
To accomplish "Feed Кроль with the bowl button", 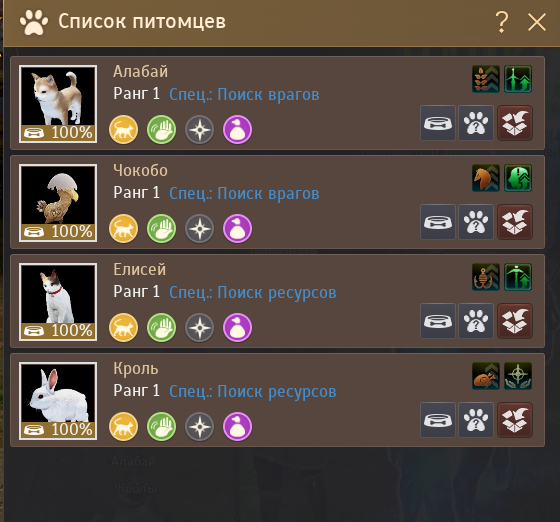I will coord(438,420).
